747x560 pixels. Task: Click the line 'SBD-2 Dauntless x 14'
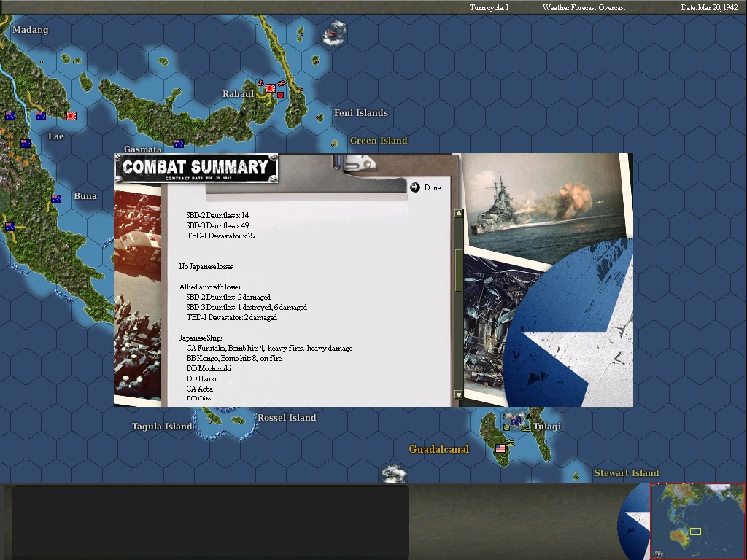point(217,215)
